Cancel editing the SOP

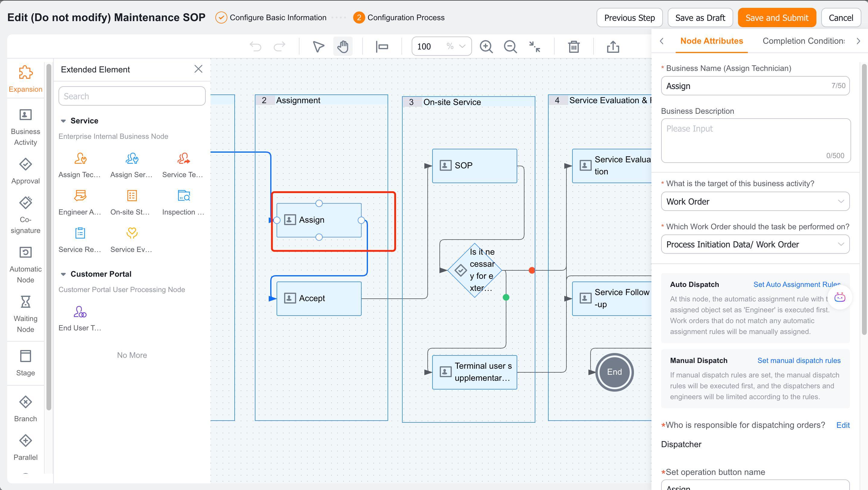pos(841,17)
